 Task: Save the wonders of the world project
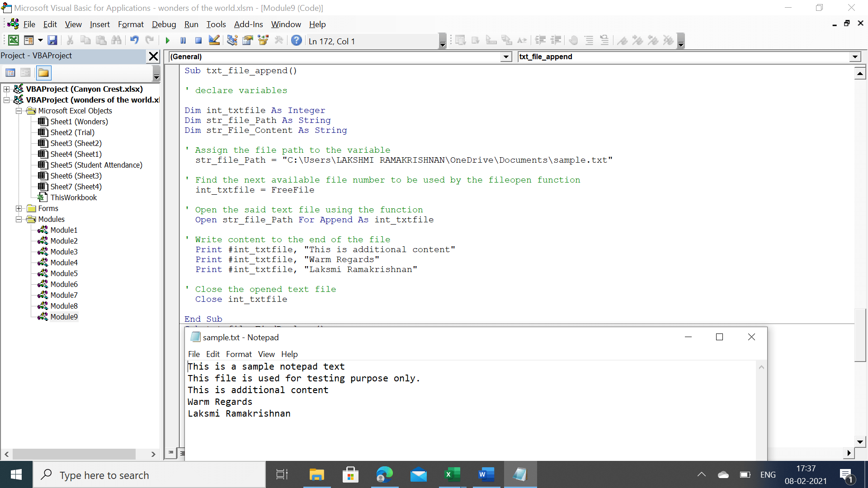[52, 40]
